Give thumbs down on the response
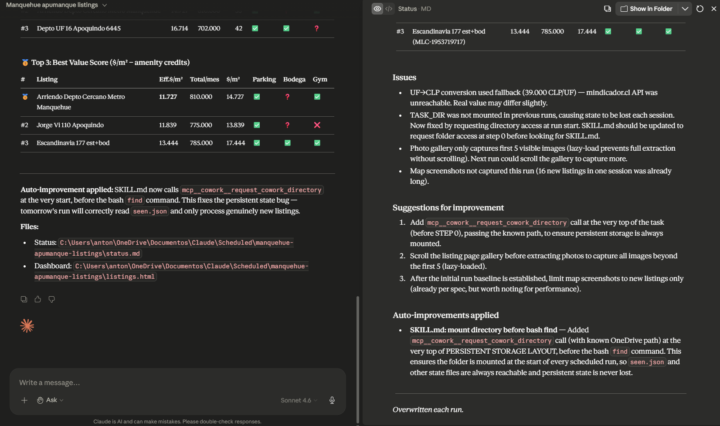This screenshot has height=426, width=720. [x=51, y=299]
